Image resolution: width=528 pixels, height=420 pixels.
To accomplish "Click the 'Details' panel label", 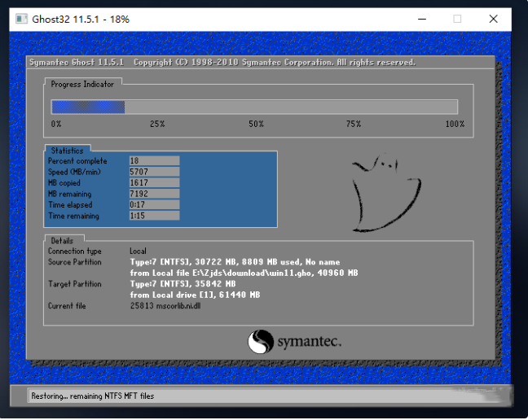I will click(62, 241).
